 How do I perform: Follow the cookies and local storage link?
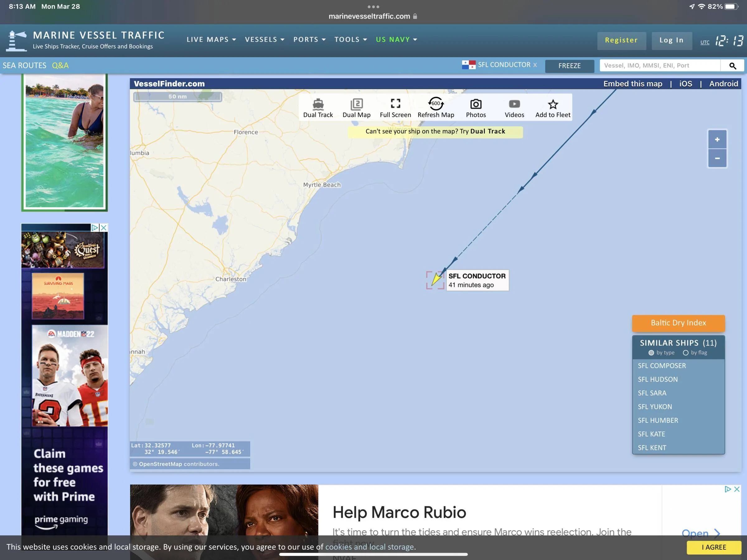click(x=370, y=547)
